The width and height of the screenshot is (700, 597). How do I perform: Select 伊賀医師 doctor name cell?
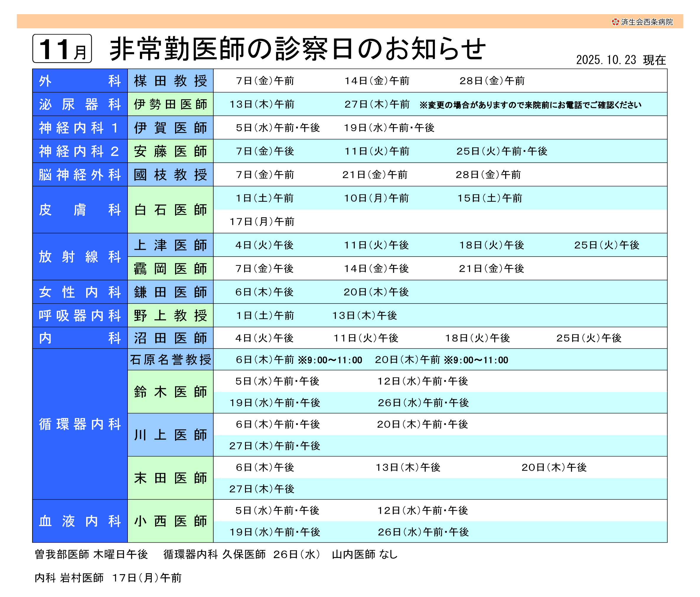pos(170,128)
